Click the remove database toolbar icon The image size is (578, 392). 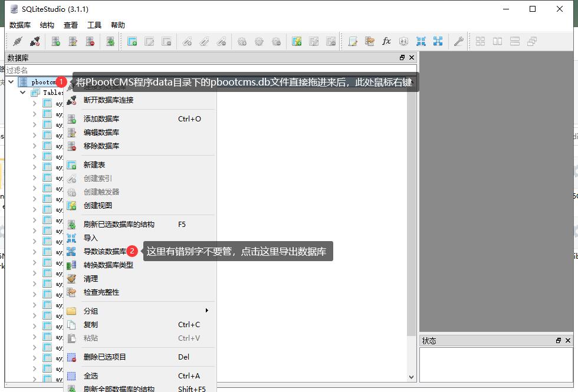(90, 41)
